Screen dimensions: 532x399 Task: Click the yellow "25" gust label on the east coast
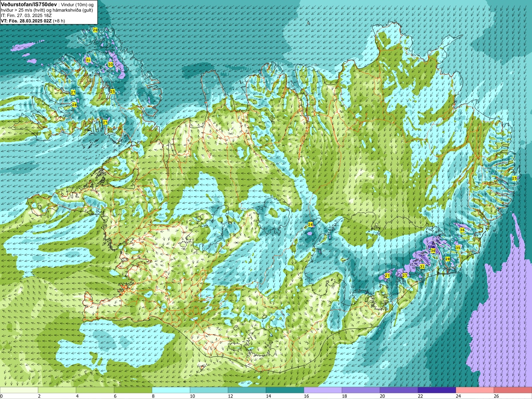coord(514,178)
